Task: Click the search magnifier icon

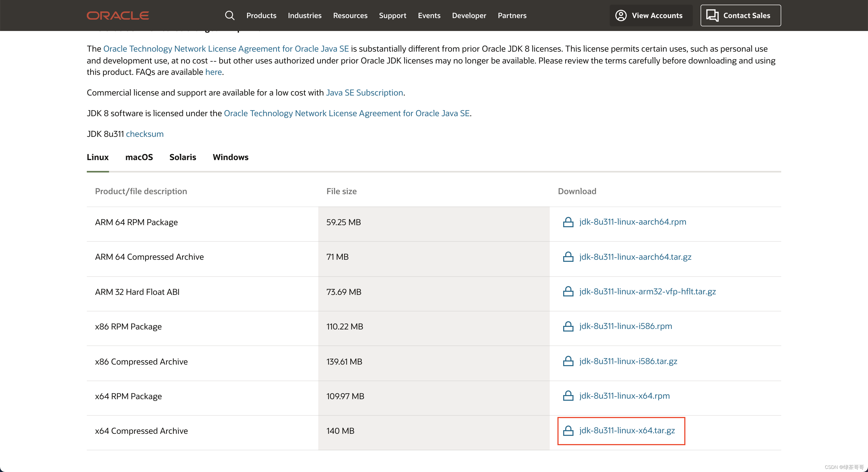Action: point(229,15)
